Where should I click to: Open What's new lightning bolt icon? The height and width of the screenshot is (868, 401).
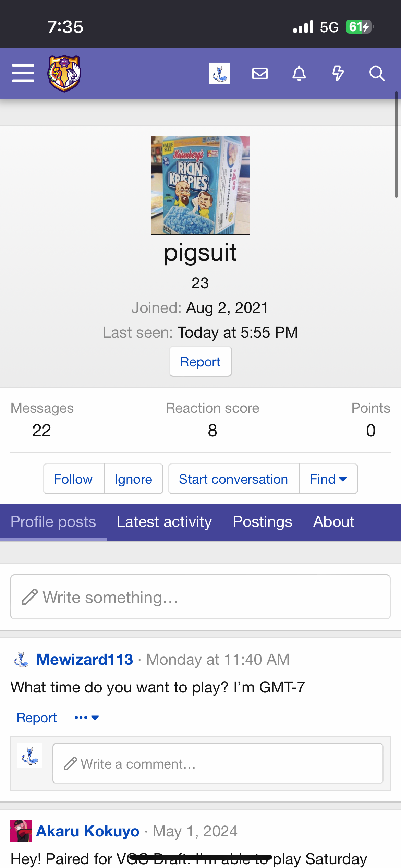click(x=338, y=73)
